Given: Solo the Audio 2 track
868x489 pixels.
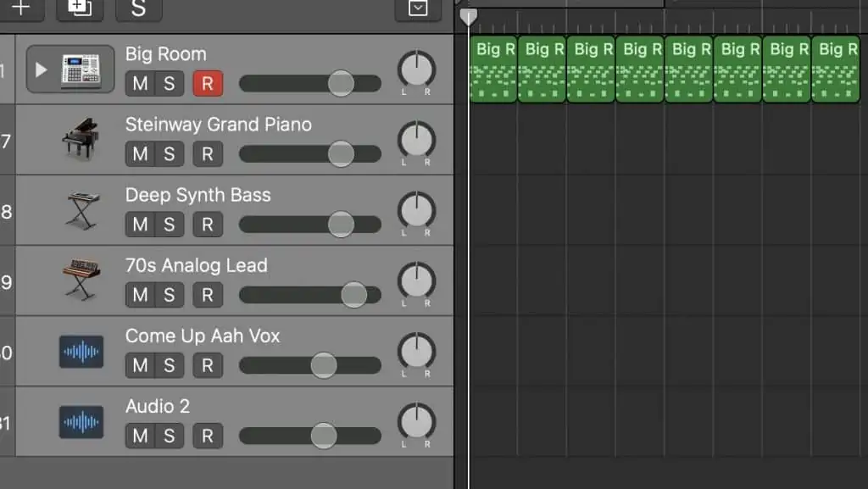Looking at the screenshot, I should (x=170, y=436).
